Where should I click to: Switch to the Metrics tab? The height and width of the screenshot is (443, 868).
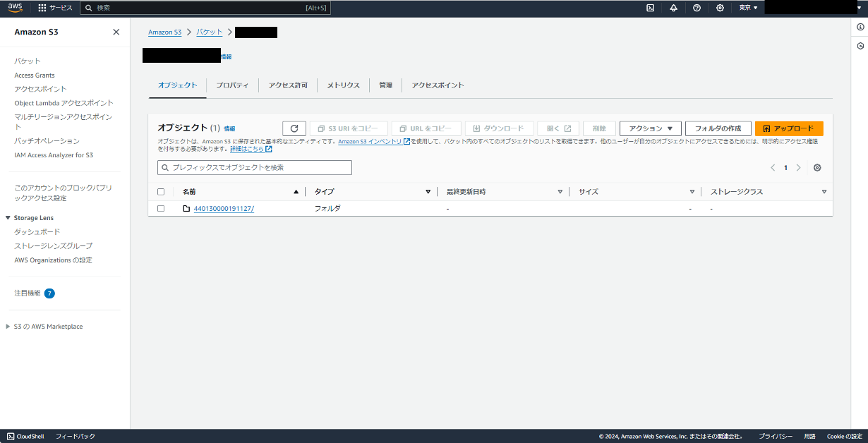point(343,85)
